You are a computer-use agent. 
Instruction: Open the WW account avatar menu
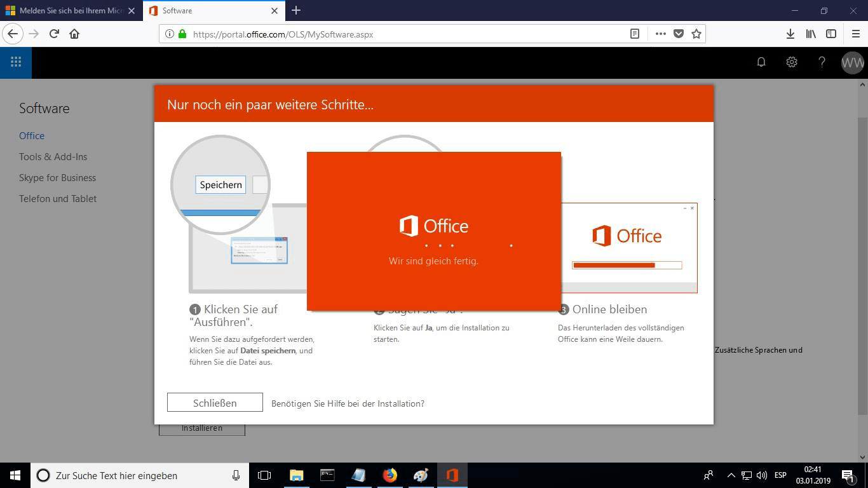tap(852, 62)
